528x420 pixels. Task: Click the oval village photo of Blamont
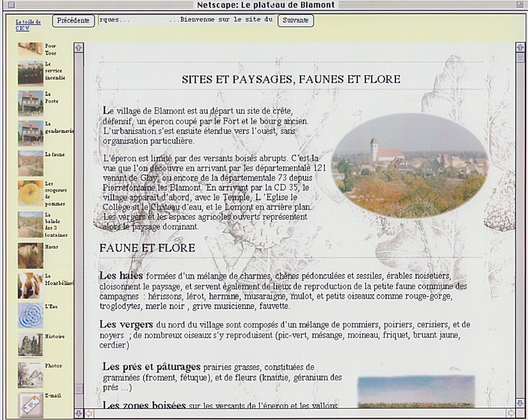[x=409, y=165]
